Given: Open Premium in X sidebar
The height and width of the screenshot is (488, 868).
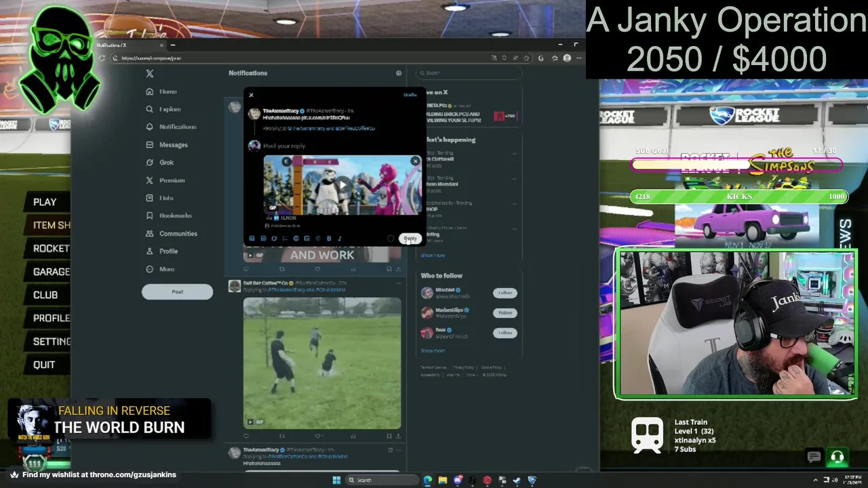Looking at the screenshot, I should tap(165, 180).
